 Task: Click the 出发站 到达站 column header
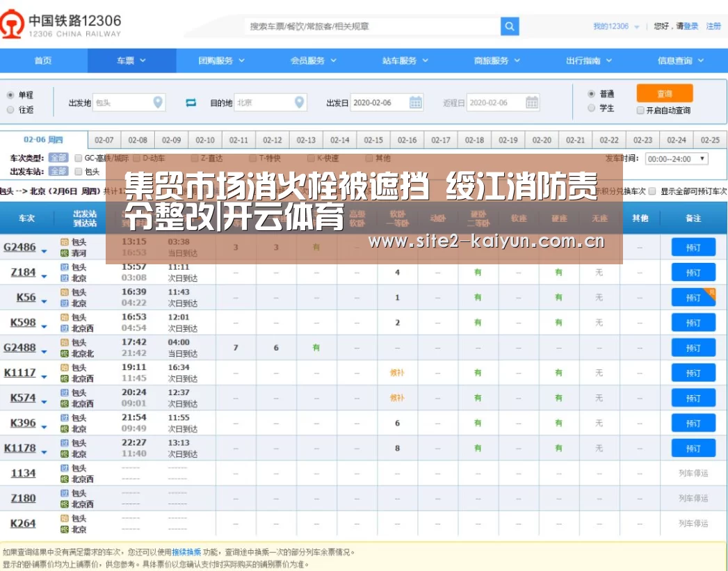tap(85, 218)
